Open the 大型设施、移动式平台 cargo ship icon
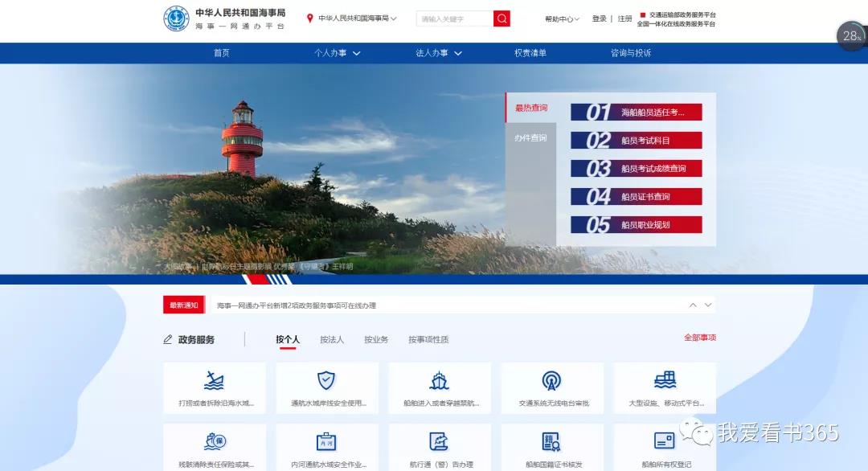Screen dimensions: 868x471 (665, 380)
